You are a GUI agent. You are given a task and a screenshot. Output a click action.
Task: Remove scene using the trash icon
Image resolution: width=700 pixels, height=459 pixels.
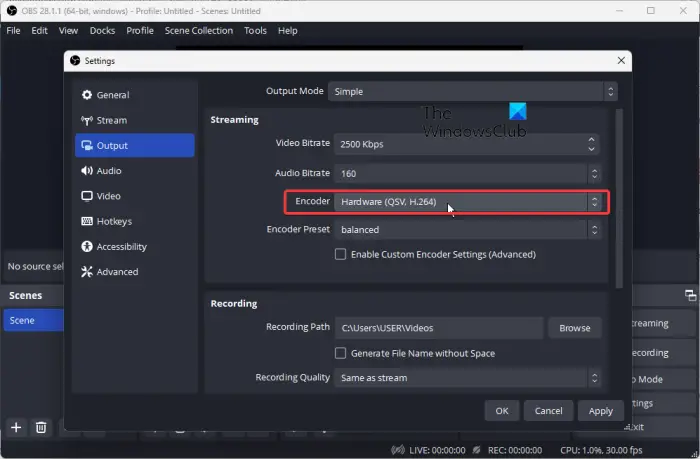coord(41,427)
